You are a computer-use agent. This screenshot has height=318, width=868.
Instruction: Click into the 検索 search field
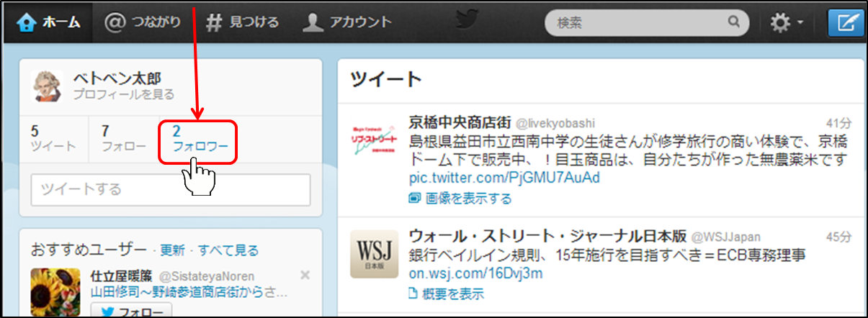(634, 23)
